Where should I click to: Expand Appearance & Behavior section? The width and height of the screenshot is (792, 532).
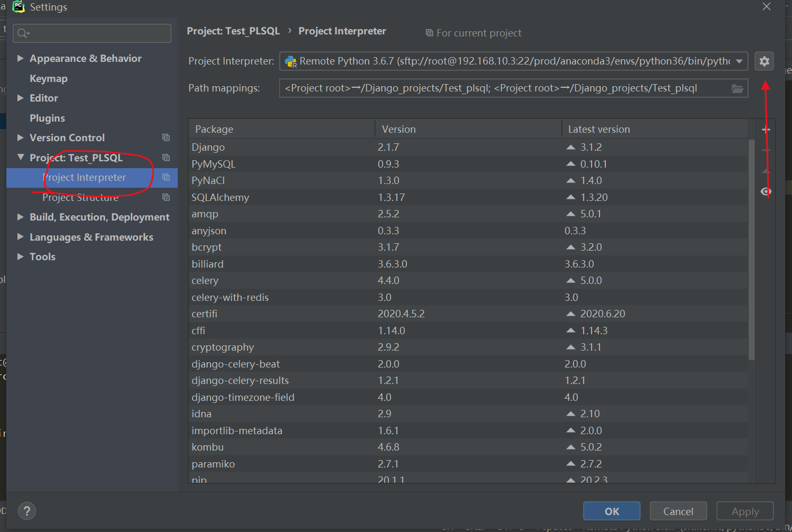point(20,58)
